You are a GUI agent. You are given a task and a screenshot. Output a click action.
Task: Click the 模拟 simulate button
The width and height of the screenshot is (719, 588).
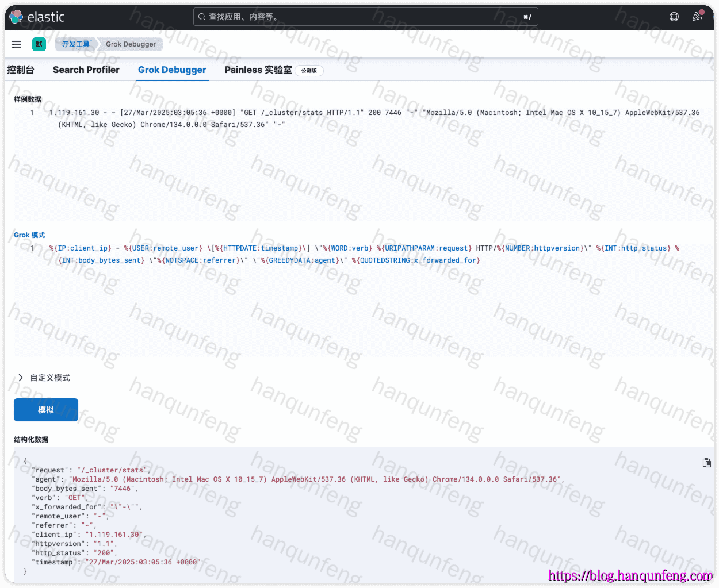coord(46,410)
